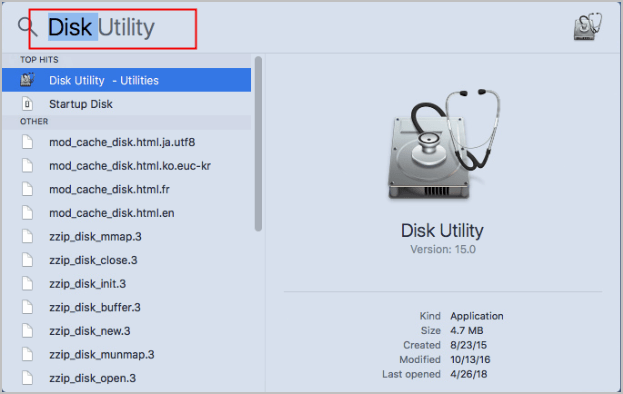Click file icon next to zzip_disk_mmap.3
The image size is (623, 394).
(27, 236)
